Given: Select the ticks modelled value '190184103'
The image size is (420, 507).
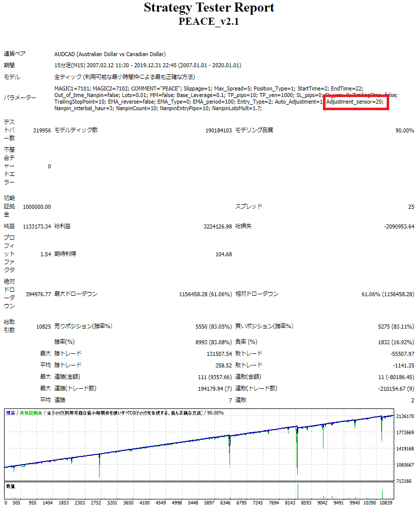Looking at the screenshot, I should [x=218, y=130].
